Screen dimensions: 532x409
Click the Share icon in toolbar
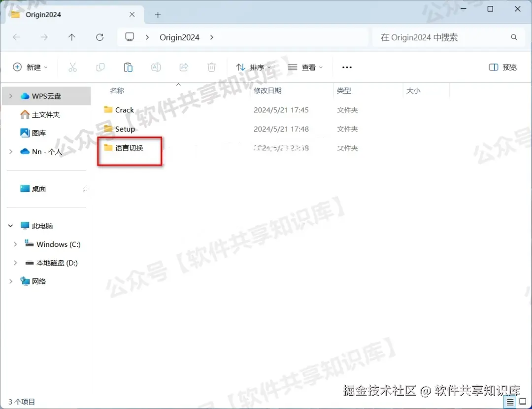pyautogui.click(x=184, y=67)
